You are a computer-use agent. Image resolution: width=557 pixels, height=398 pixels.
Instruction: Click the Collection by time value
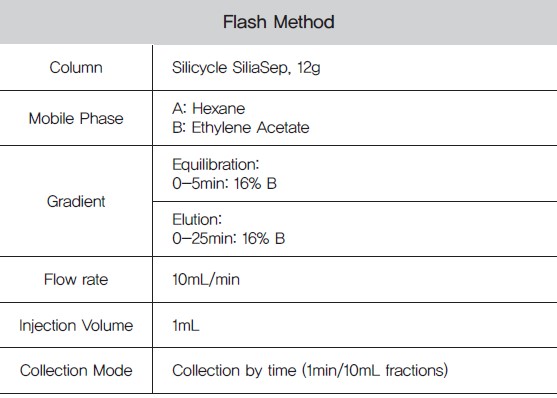click(310, 371)
